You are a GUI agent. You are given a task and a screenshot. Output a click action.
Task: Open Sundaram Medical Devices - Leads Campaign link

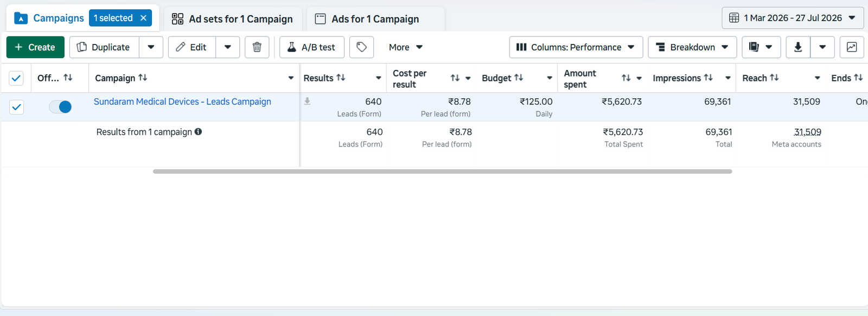182,102
